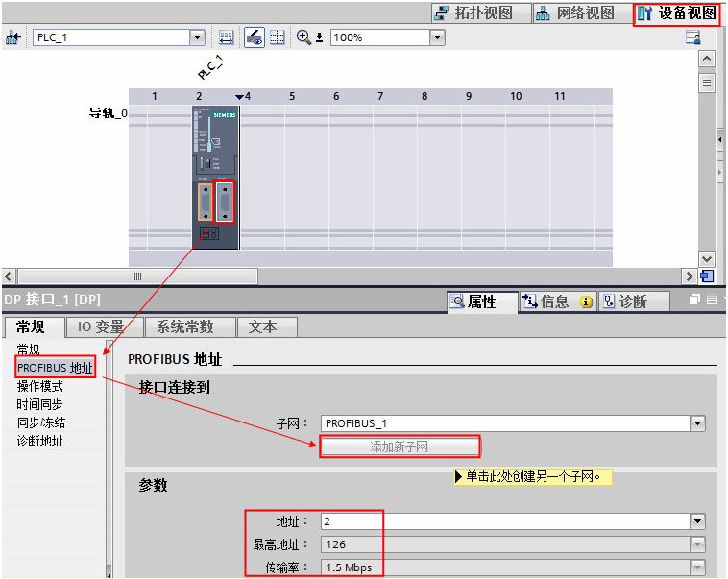This screenshot has width=728, height=579.
Task: Open the 属性 properties tab
Action: pyautogui.click(x=482, y=302)
